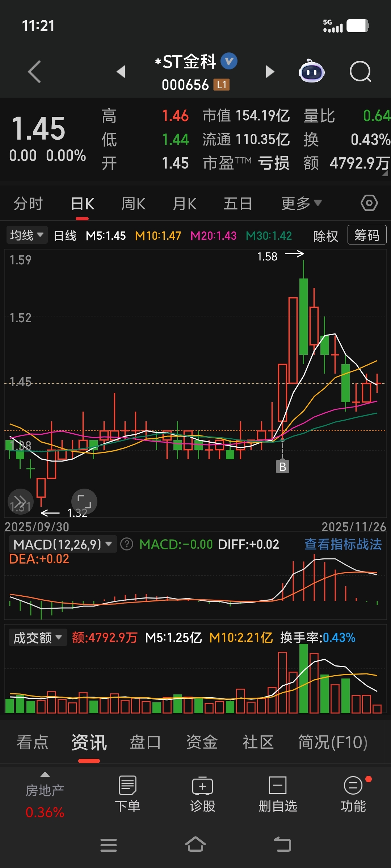The height and width of the screenshot is (868, 391).
Task: Open the 成交额 indicator dropdown
Action: (38, 638)
